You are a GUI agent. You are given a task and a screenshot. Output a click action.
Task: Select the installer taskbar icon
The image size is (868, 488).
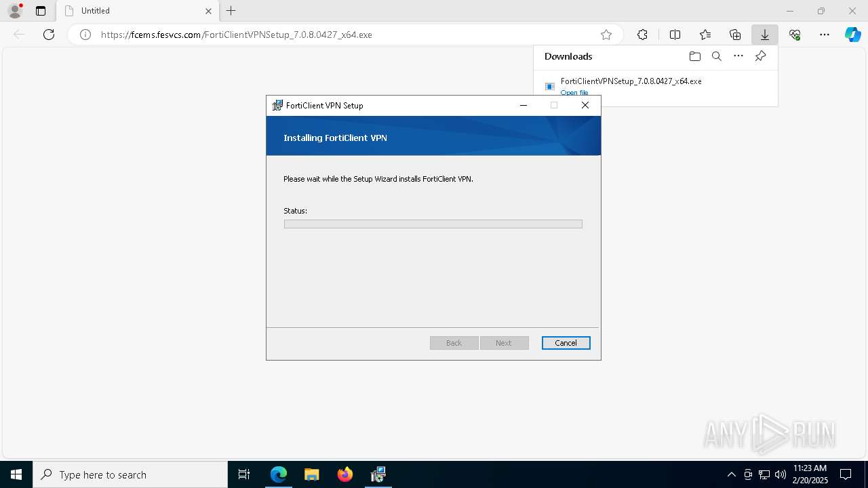(378, 474)
